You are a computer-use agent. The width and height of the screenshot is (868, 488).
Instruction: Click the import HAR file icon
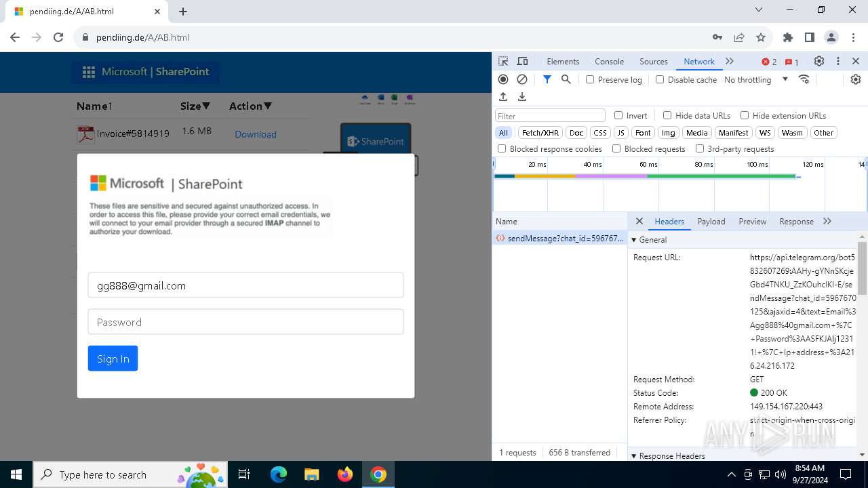[x=503, y=97]
